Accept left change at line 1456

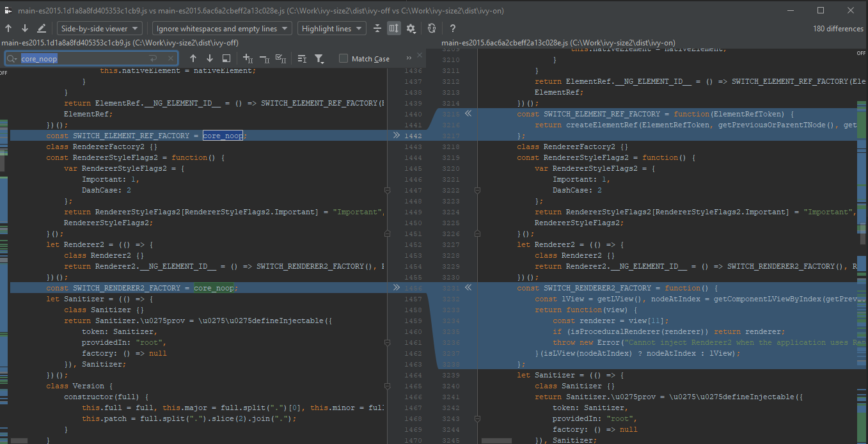coord(396,288)
